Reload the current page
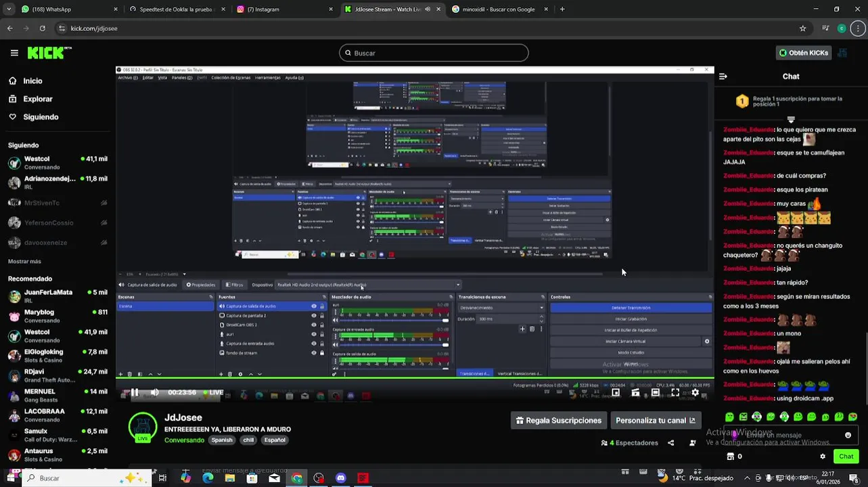Viewport: 868px width, 487px height. (42, 28)
